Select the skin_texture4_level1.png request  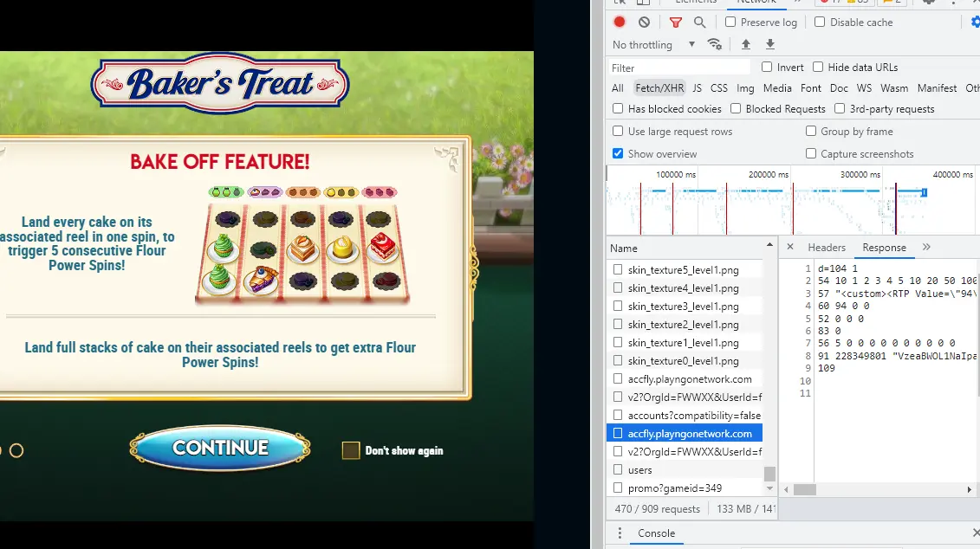(x=685, y=288)
